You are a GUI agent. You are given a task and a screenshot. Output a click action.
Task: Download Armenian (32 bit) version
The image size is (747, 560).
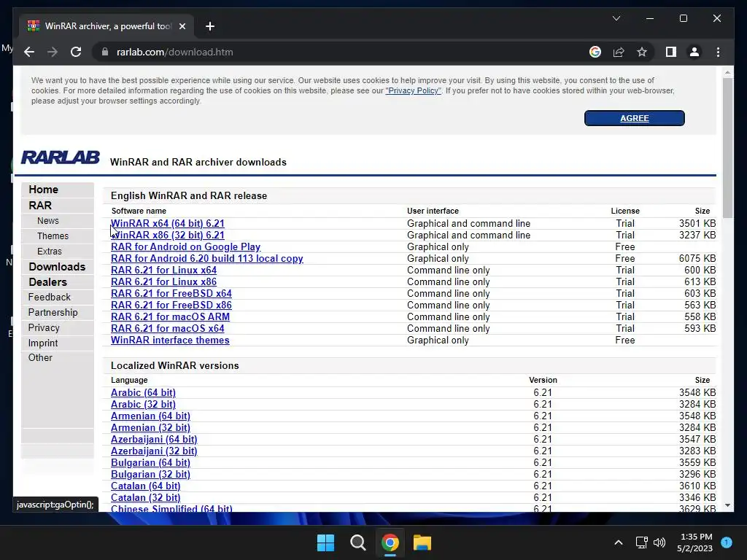150,427
